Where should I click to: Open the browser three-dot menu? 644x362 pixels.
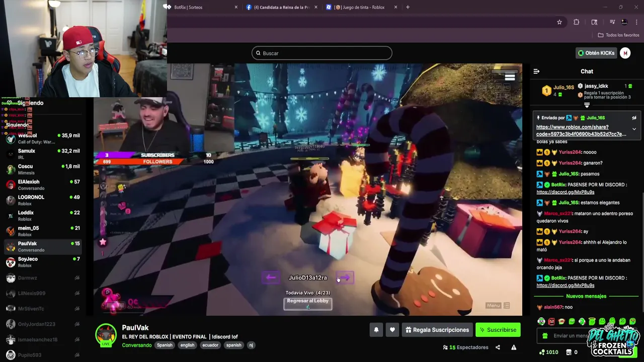point(637,22)
